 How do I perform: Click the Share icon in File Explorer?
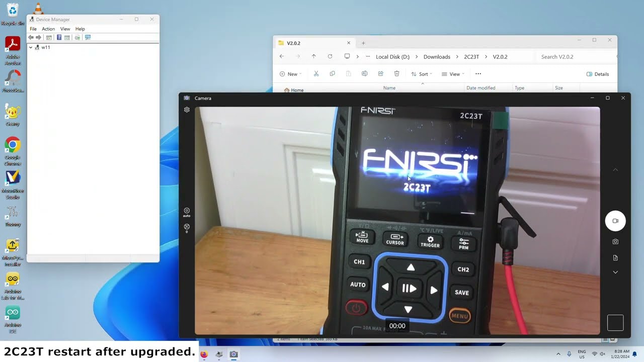coord(380,74)
